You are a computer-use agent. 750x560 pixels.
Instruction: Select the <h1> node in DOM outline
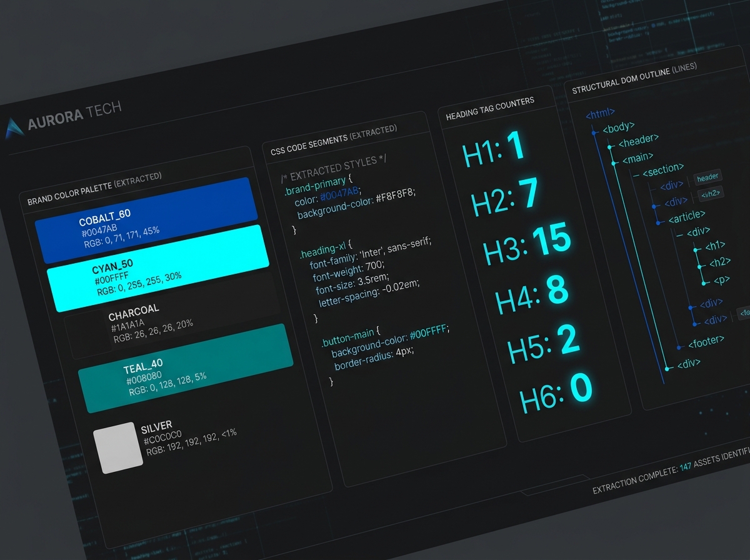click(x=716, y=245)
